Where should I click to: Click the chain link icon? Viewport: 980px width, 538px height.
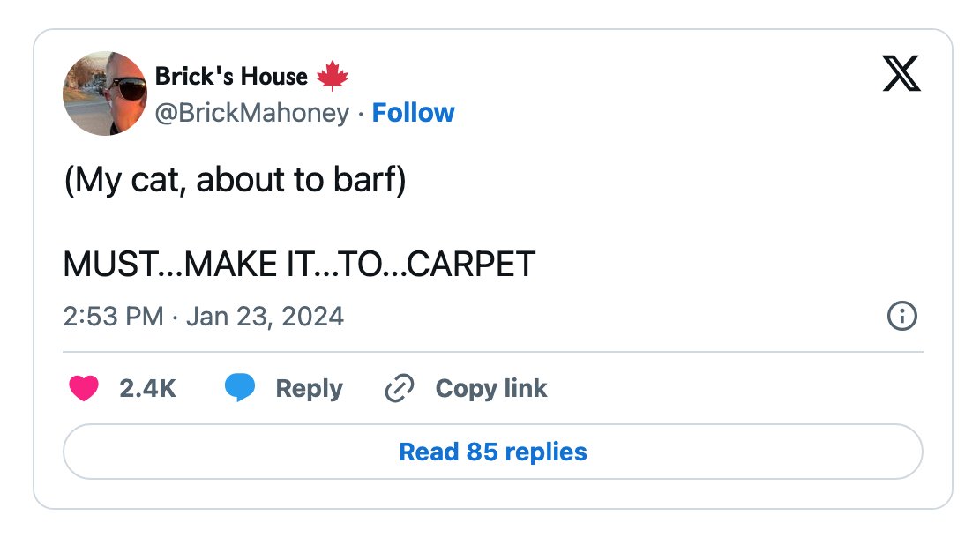click(x=400, y=388)
